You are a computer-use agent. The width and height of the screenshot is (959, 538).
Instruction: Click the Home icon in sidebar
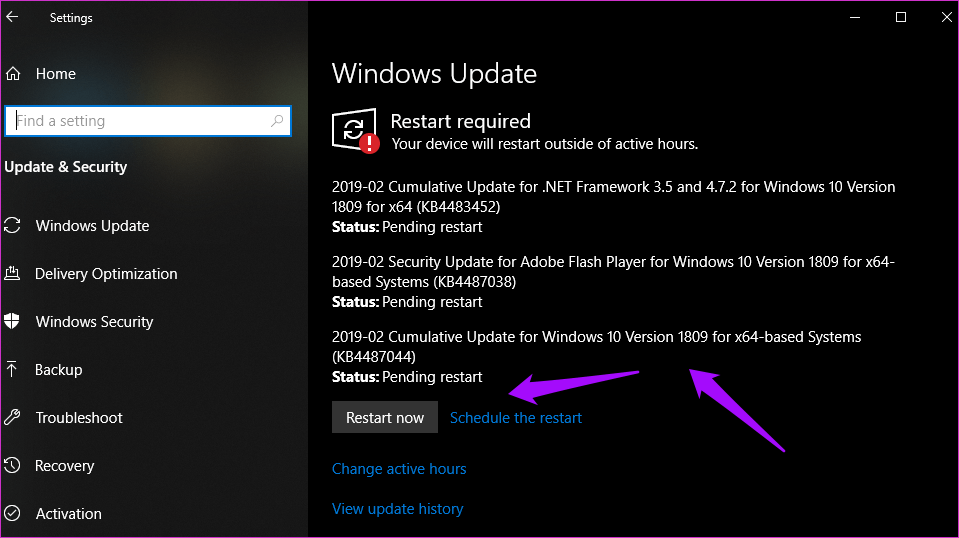point(13,74)
